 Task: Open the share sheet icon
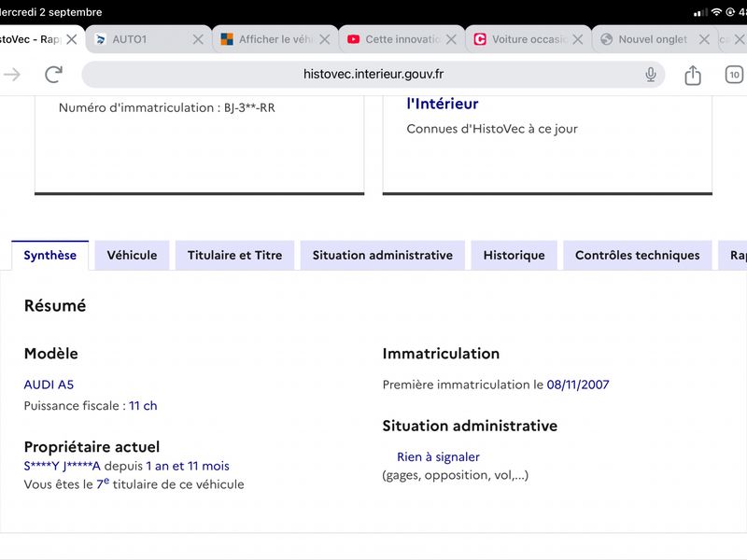692,75
